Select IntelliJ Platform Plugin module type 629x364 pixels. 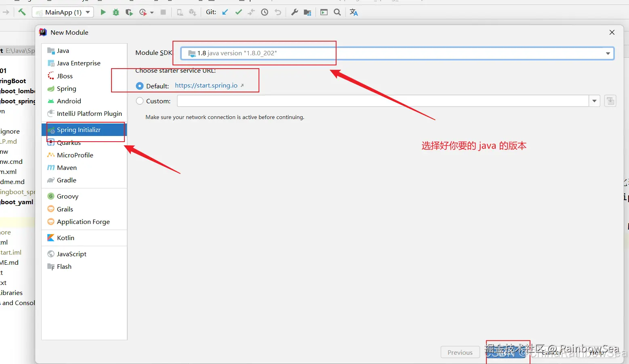point(84,113)
